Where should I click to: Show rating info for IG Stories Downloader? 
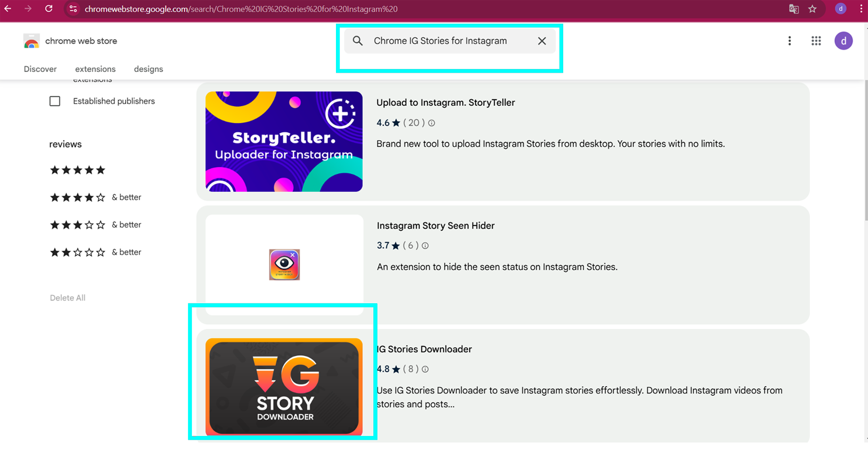click(x=425, y=369)
